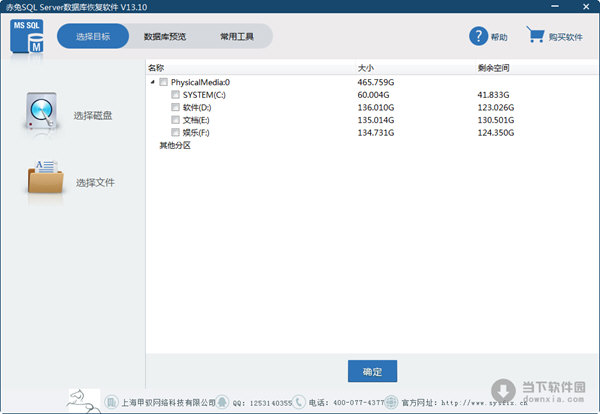The width and height of the screenshot is (600, 414).
Task: Select the 文档(E:) drive checkbox
Action: pyautogui.click(x=176, y=119)
